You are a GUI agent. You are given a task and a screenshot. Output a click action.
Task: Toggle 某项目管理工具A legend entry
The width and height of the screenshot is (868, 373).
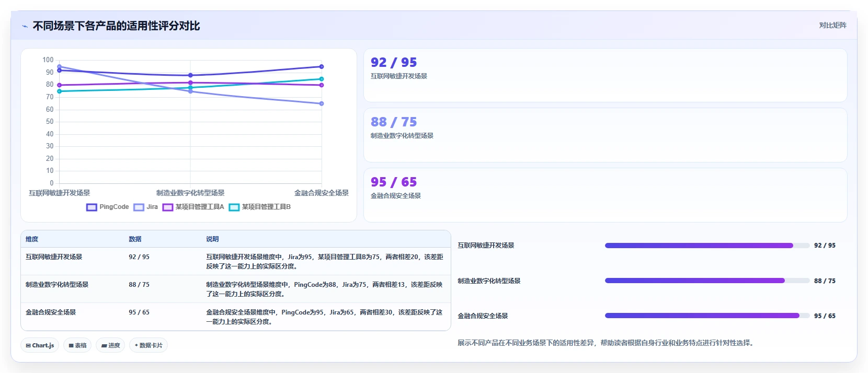pyautogui.click(x=193, y=207)
